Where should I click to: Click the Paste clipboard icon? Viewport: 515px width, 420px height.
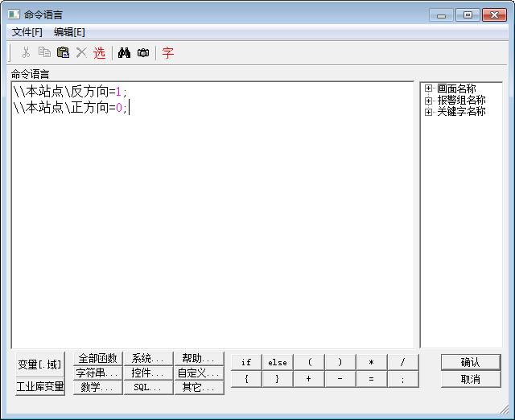point(63,52)
